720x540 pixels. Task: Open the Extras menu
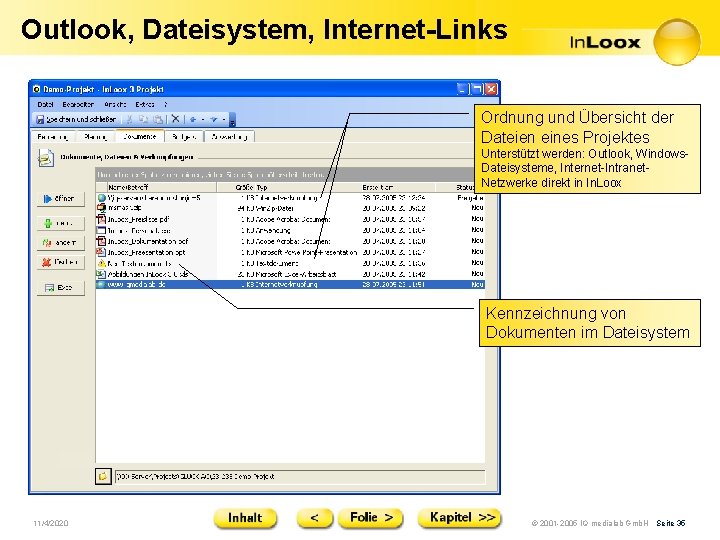pyautogui.click(x=145, y=105)
